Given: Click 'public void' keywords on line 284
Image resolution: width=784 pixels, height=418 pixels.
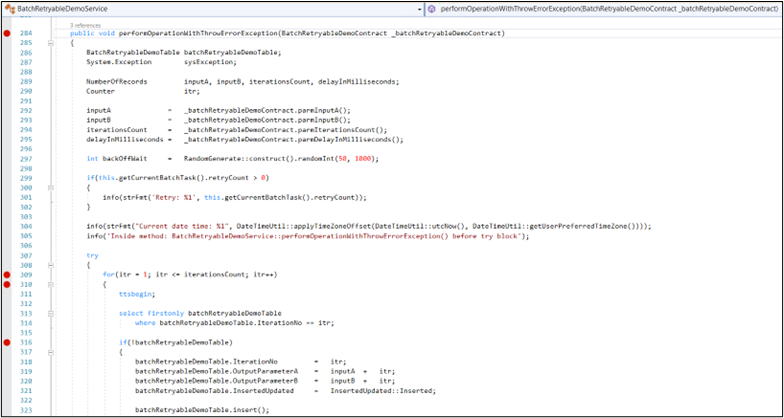Looking at the screenshot, I should click(93, 34).
